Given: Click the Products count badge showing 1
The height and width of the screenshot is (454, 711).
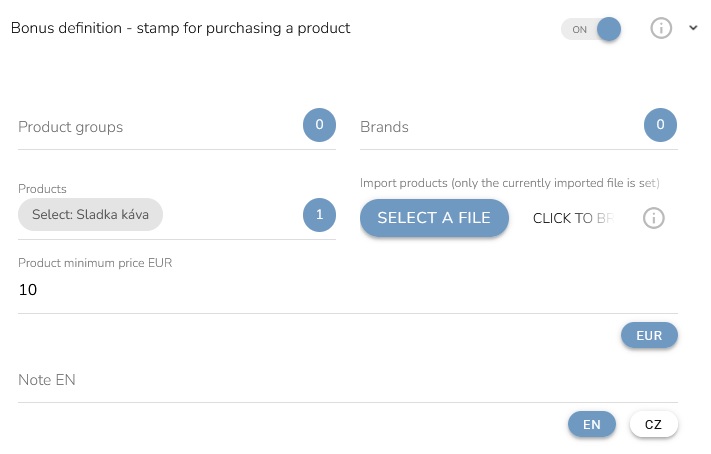Looking at the screenshot, I should click(319, 214).
